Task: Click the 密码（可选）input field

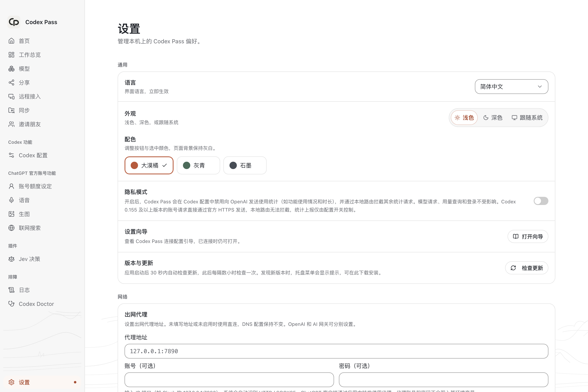Action: point(443,380)
